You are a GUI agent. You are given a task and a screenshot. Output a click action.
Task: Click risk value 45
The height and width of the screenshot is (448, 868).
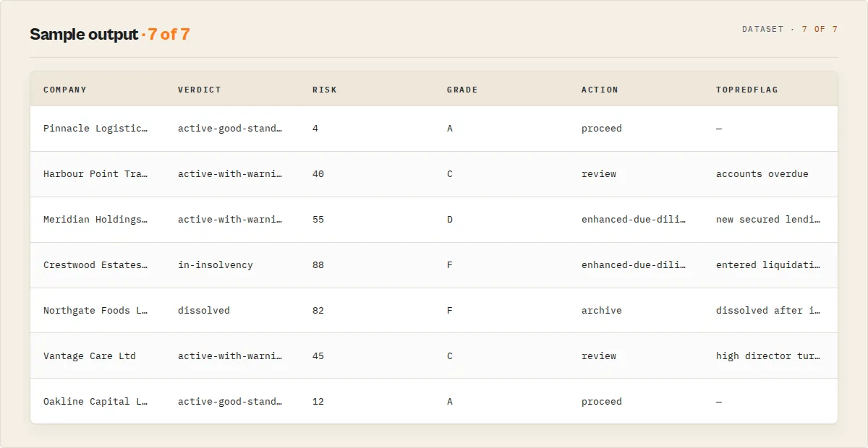pos(318,356)
